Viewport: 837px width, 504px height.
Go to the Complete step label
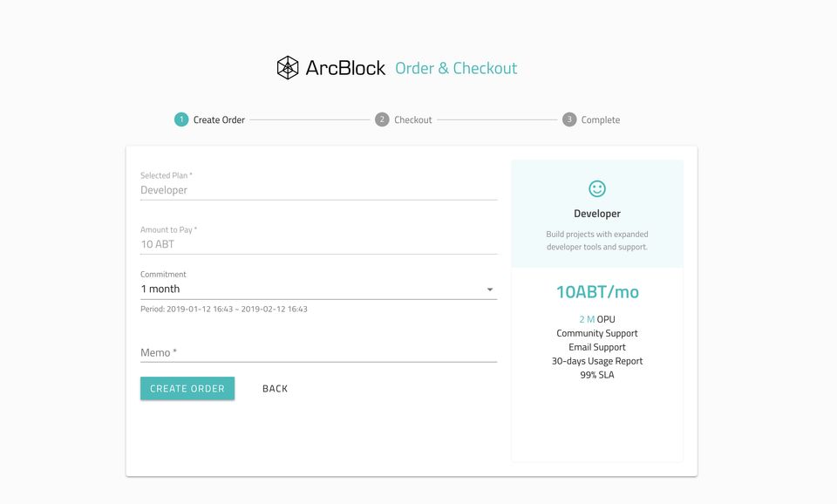coord(601,120)
